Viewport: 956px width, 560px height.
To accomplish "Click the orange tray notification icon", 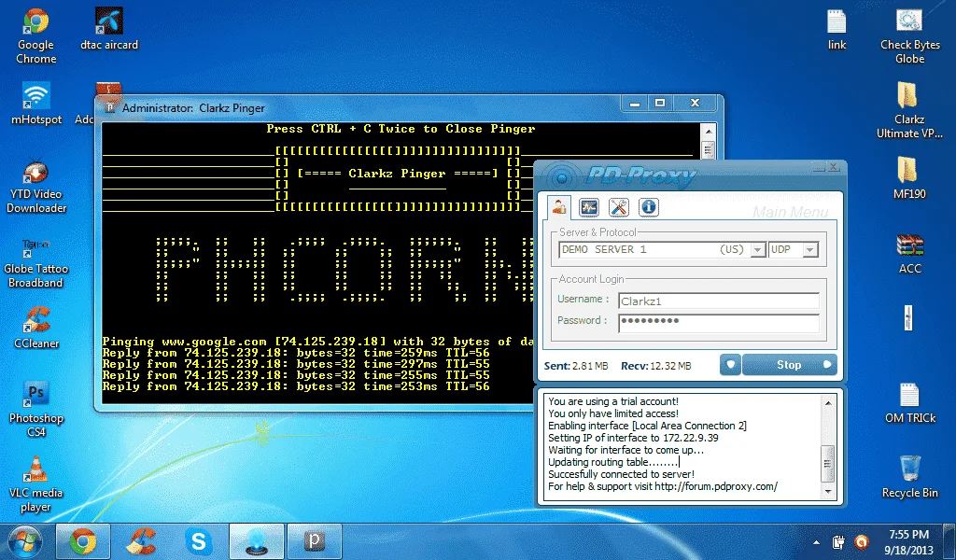I will [x=862, y=541].
